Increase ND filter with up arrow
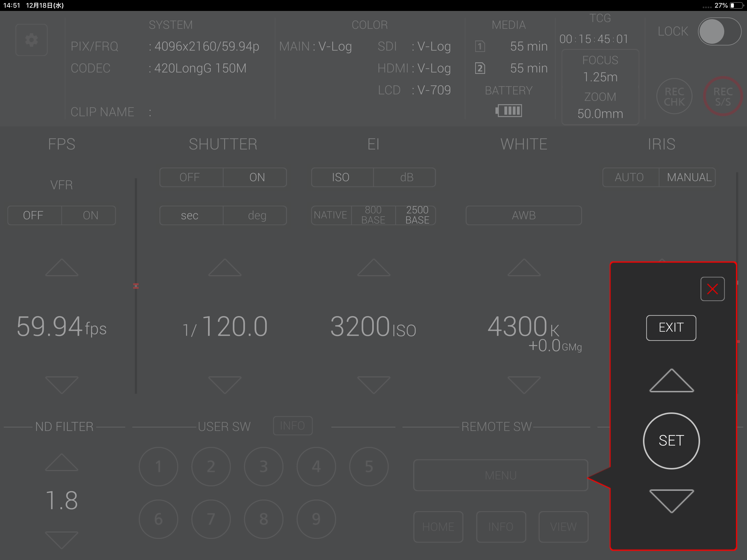The height and width of the screenshot is (560, 747). [x=62, y=462]
